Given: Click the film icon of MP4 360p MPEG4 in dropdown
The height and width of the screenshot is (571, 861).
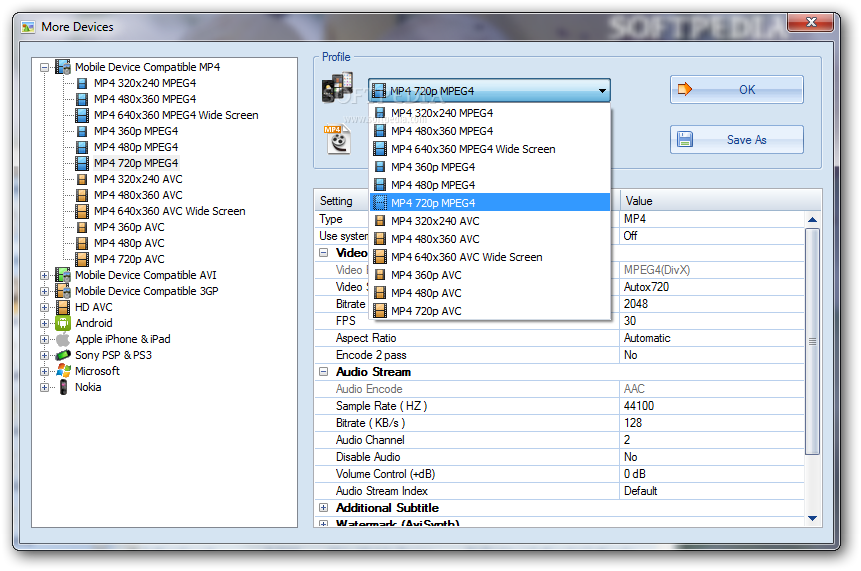Looking at the screenshot, I should pyautogui.click(x=379, y=167).
